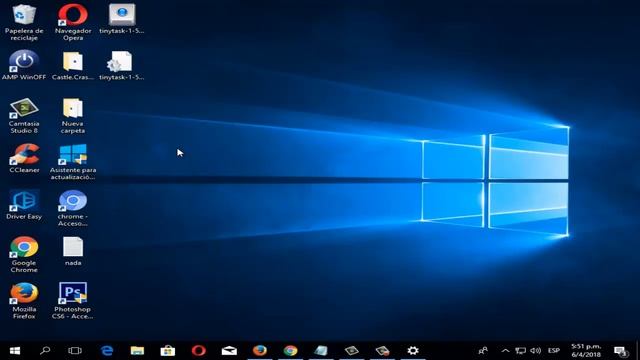
Task: Open Settings gear on the taskbar
Action: coord(413,351)
